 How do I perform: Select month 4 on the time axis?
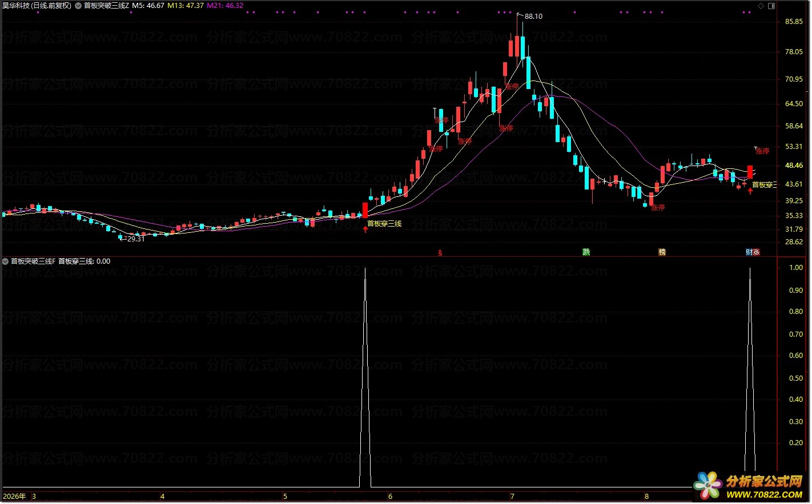162,497
